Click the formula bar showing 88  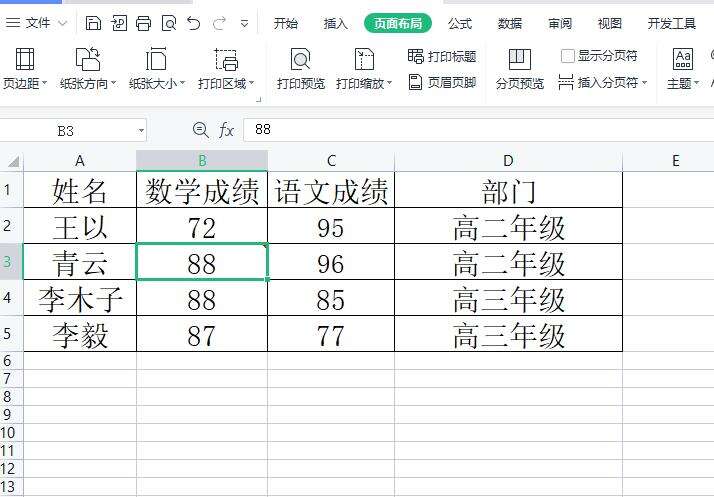(x=478, y=130)
